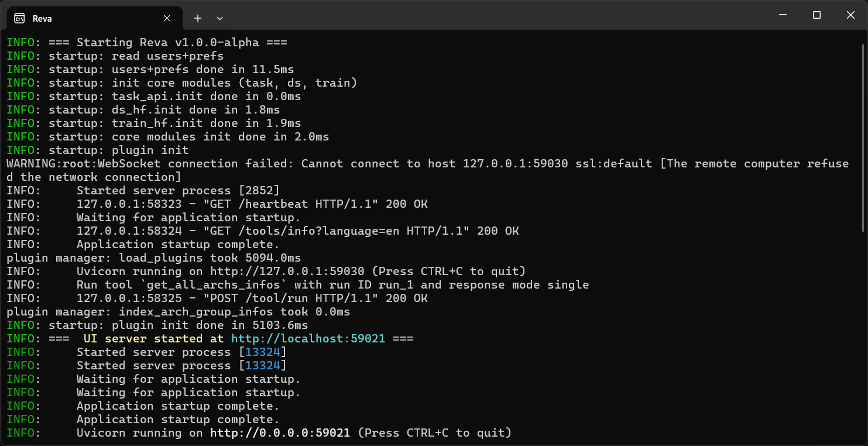Click the terminal icon on the Reva tab
The image size is (868, 446).
19,18
